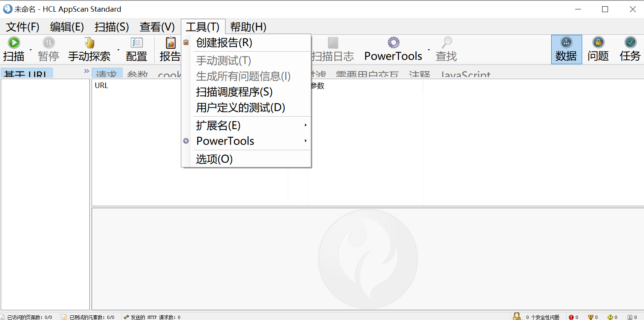
Task: Click the informational issue count icon
Action: [630, 317]
